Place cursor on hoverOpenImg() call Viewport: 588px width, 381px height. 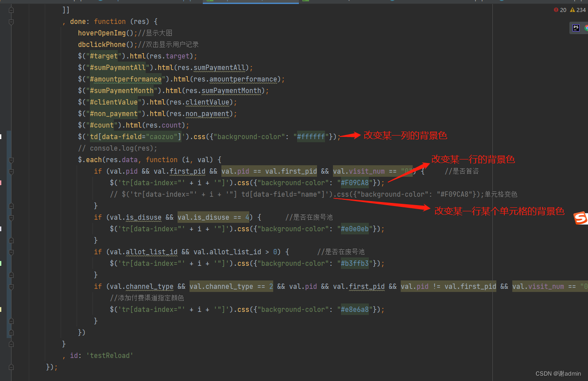pos(107,33)
